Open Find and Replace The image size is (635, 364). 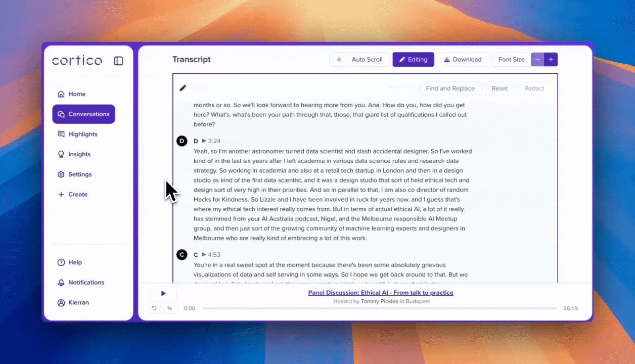coord(450,88)
